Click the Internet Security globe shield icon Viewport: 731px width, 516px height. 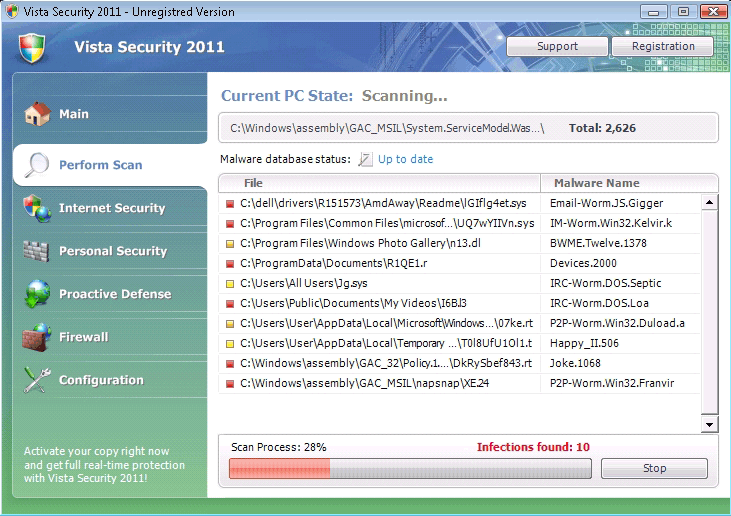(37, 208)
